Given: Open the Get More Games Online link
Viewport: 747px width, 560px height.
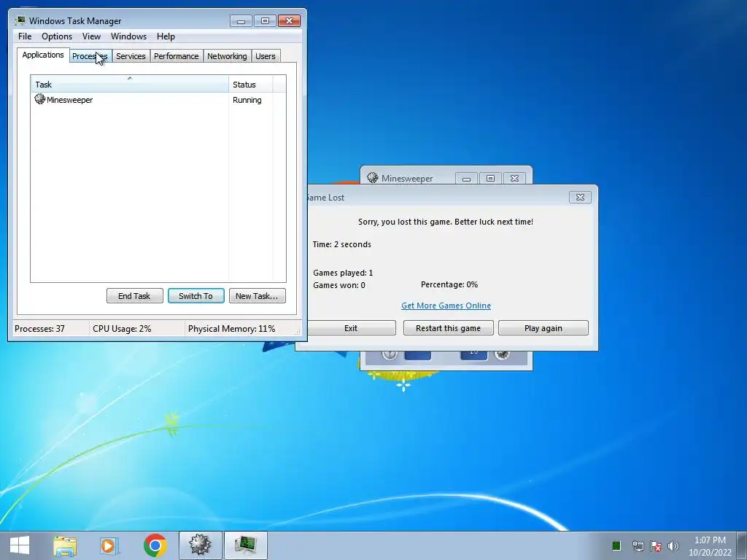Looking at the screenshot, I should (446, 306).
